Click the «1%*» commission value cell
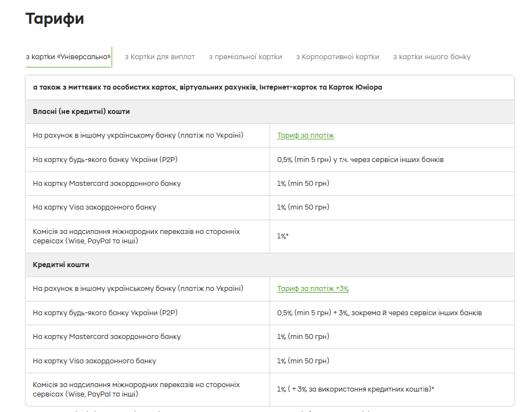532x412 pixels. tap(283, 236)
